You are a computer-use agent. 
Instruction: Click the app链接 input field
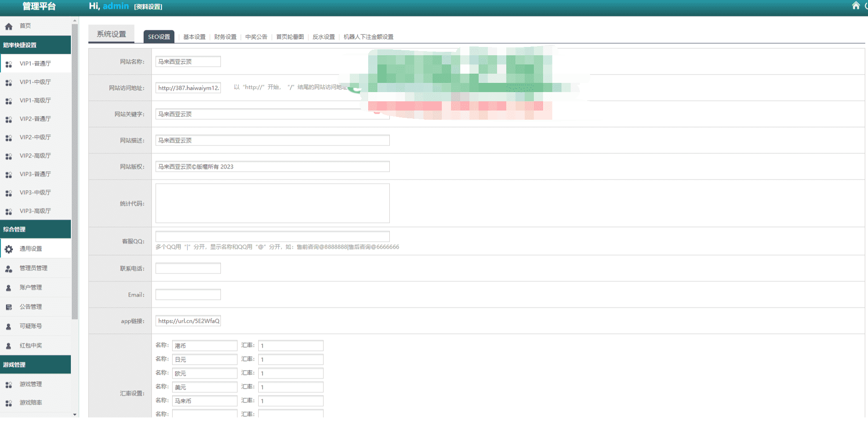point(188,321)
